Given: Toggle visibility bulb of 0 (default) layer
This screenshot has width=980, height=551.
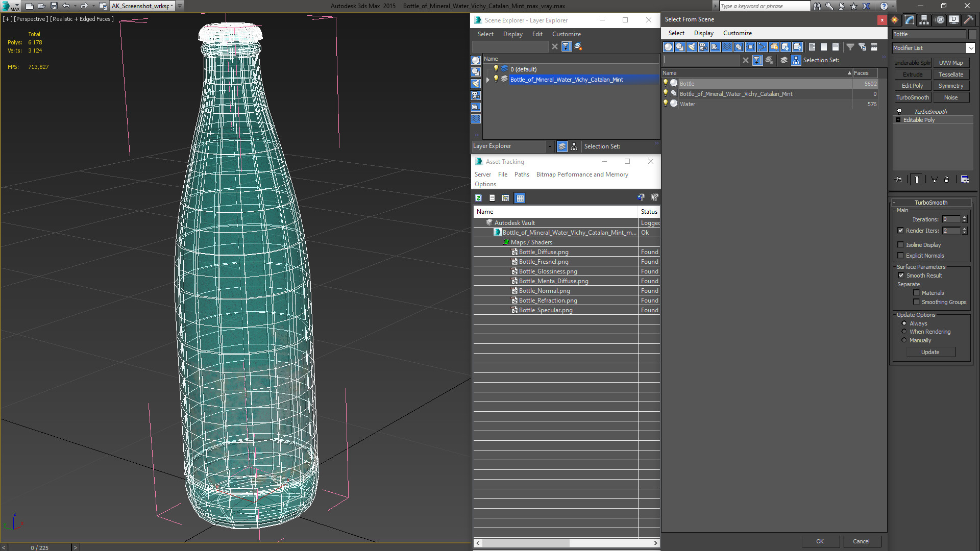Looking at the screenshot, I should point(496,69).
